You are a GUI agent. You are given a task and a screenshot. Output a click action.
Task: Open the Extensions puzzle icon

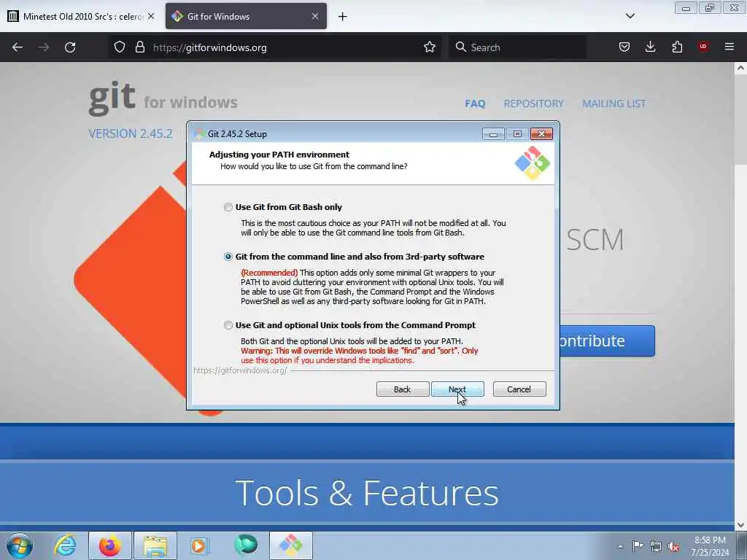[677, 47]
